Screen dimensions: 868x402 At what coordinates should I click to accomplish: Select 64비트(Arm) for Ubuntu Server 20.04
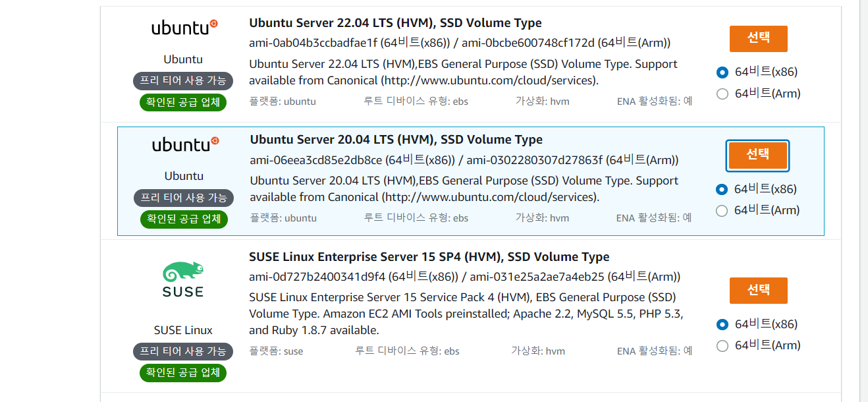click(x=722, y=210)
